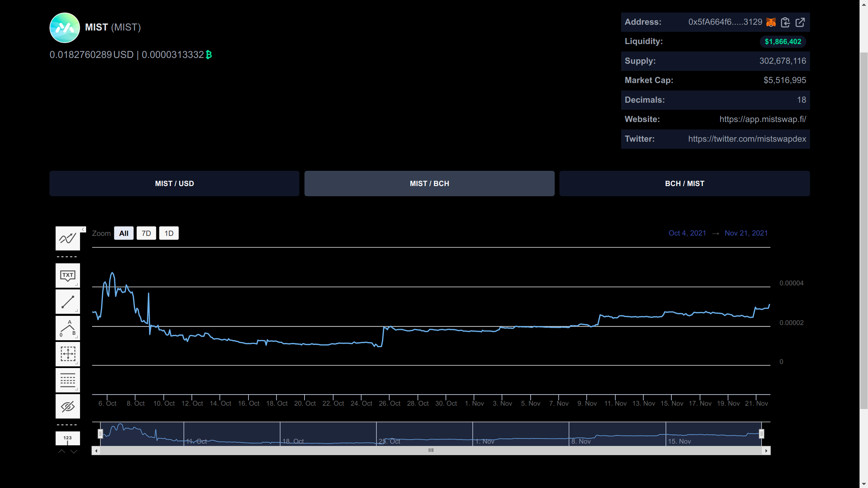Click the green BCH symbol beside price
The height and width of the screenshot is (488, 868).
coord(209,55)
